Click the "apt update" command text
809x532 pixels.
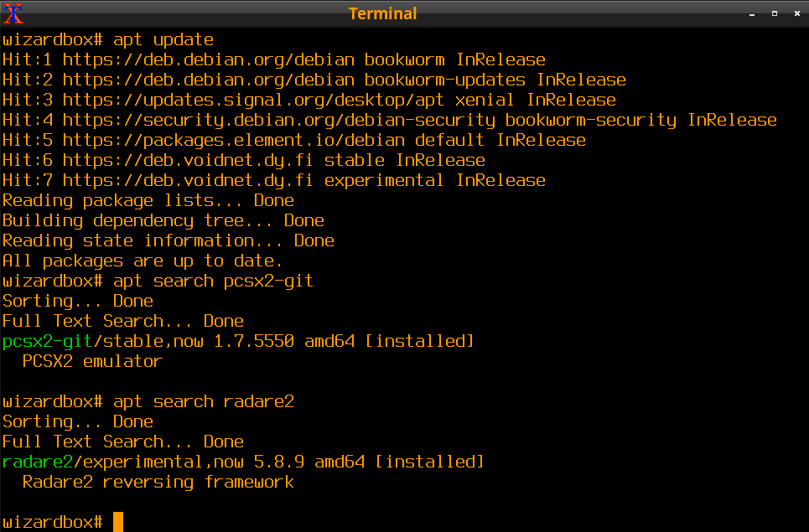(x=163, y=39)
